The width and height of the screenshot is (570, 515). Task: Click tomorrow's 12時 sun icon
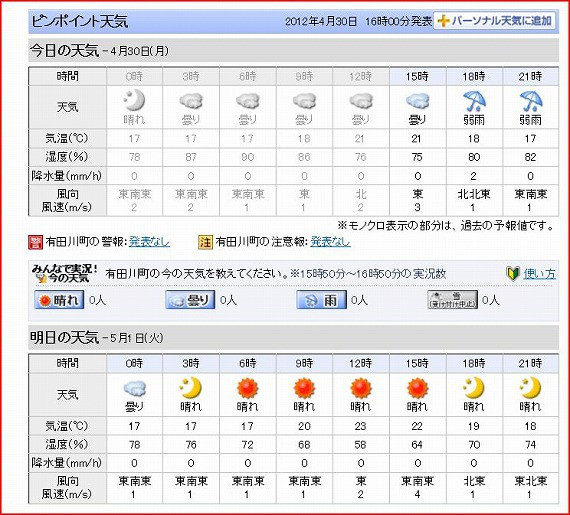(361, 388)
